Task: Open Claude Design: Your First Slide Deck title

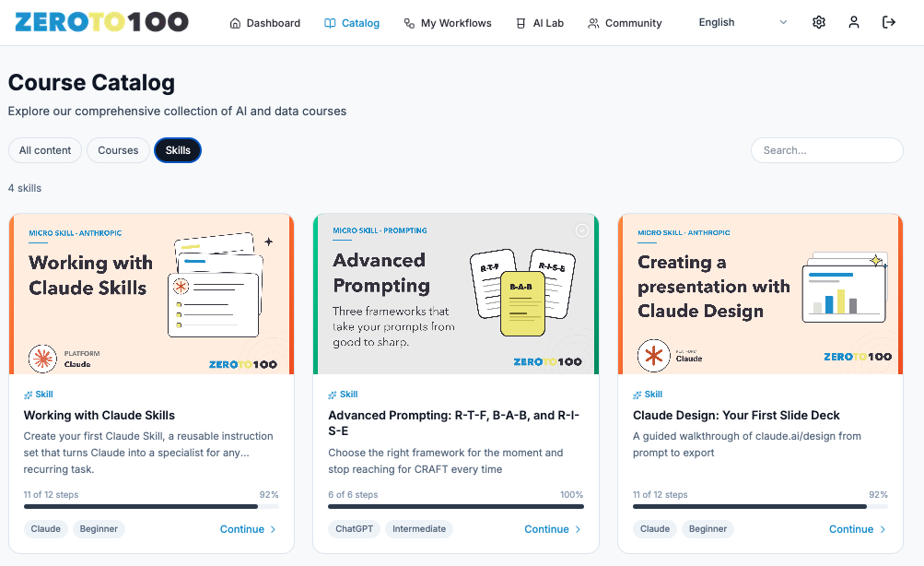Action: 736,415
